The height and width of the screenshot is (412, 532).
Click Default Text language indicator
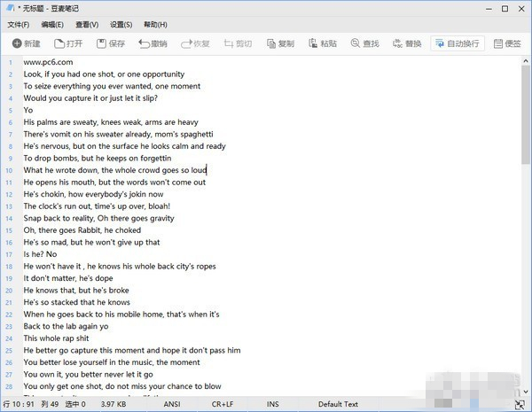point(338,404)
